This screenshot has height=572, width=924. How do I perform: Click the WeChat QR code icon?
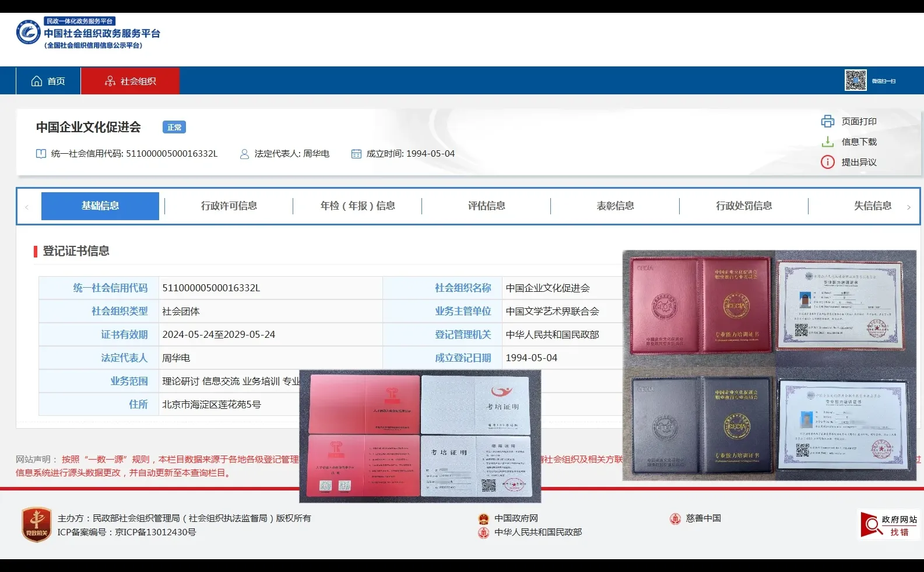(856, 80)
